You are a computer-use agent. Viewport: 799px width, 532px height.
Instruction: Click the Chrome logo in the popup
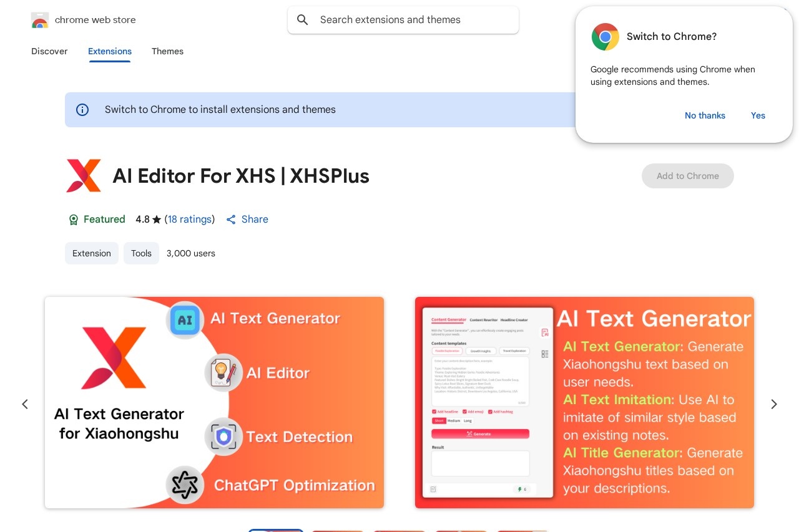(605, 37)
